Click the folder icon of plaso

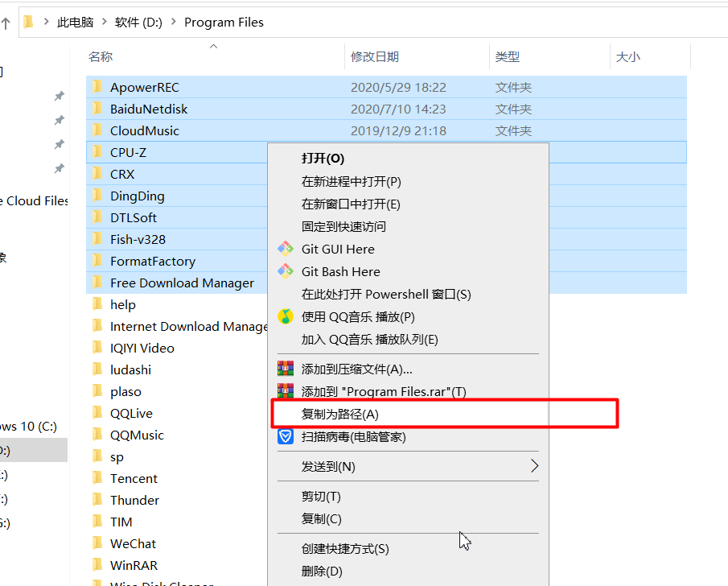coord(97,391)
